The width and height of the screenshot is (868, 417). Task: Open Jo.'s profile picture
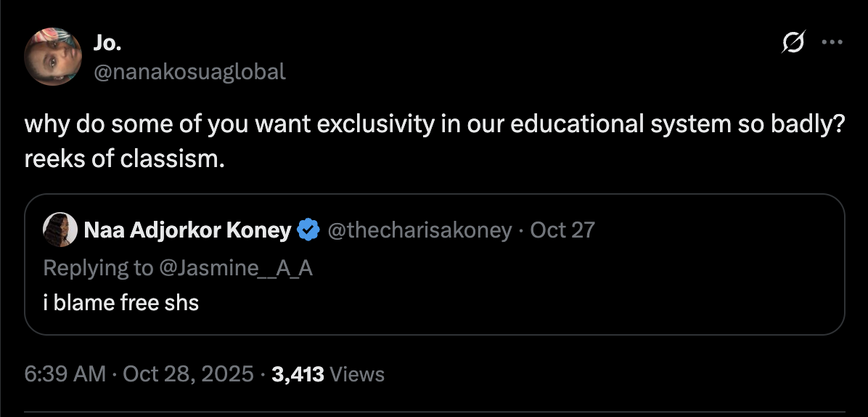(53, 57)
